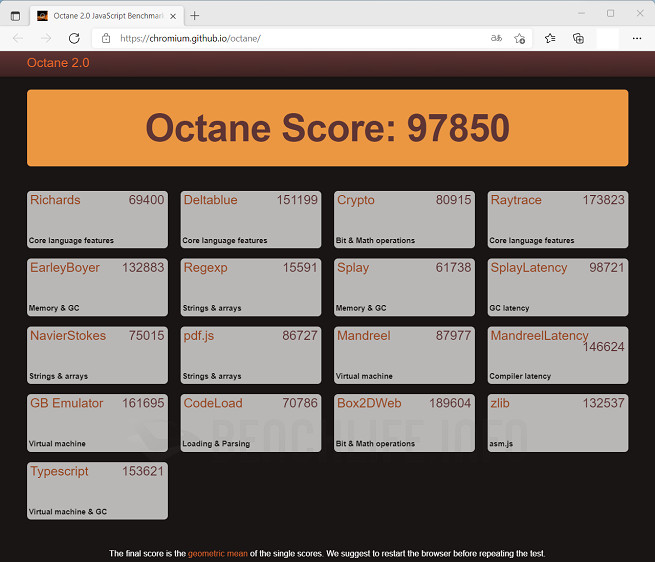The image size is (655, 562).
Task: Open the Crypto benchmark link
Action: pyautogui.click(x=355, y=200)
